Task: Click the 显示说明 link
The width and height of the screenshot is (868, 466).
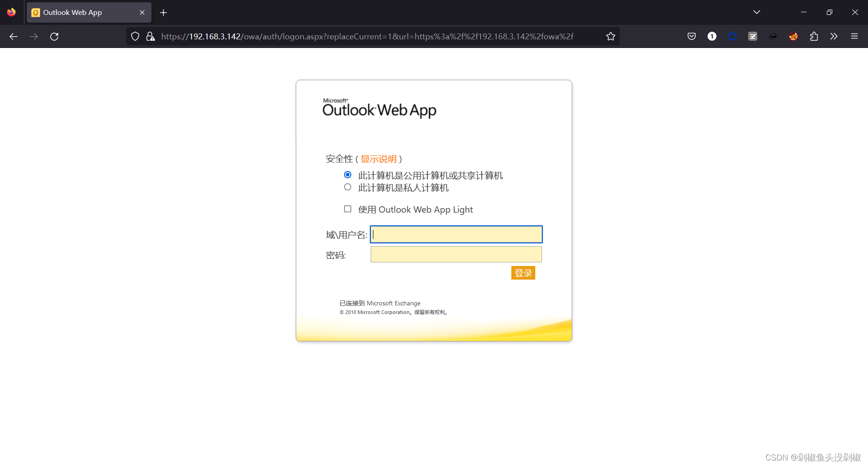Action: 378,159
